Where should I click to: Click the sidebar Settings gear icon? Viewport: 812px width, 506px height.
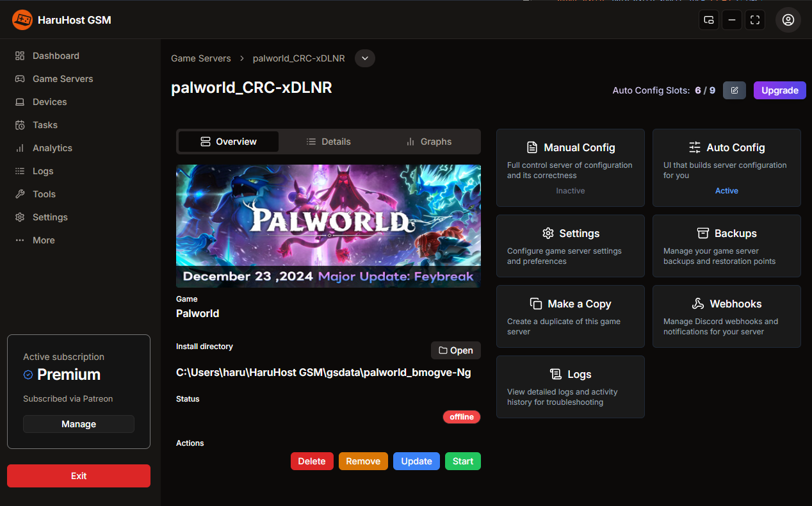(x=20, y=217)
